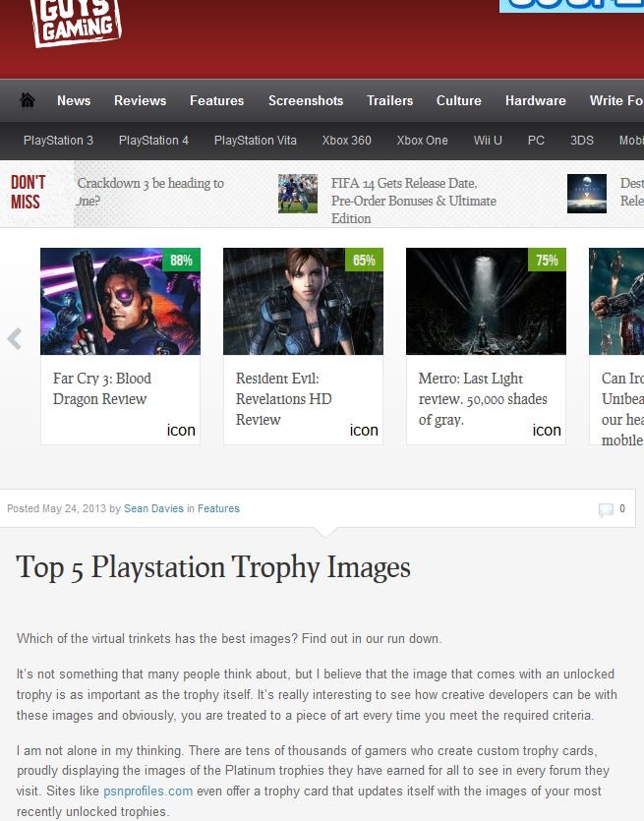Open the Crackdown 3 headline
Screen dimensions: 644x821
point(150,192)
